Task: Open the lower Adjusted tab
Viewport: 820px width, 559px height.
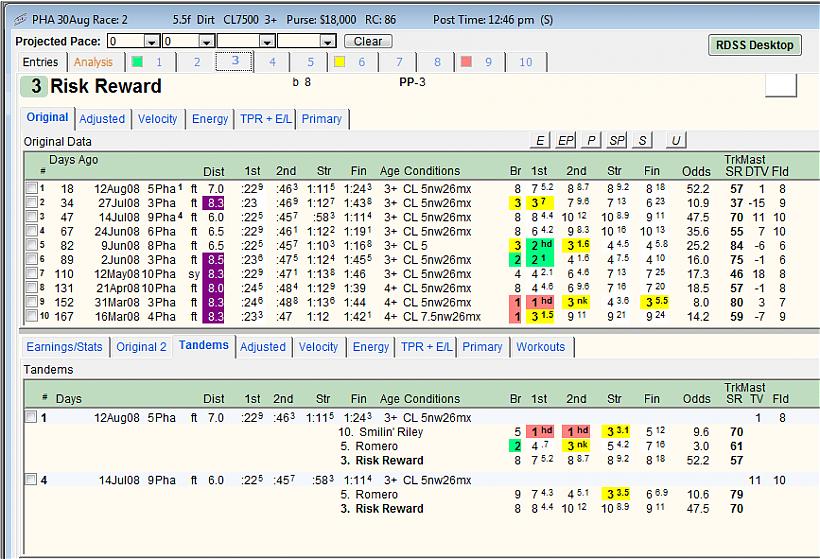Action: (263, 347)
